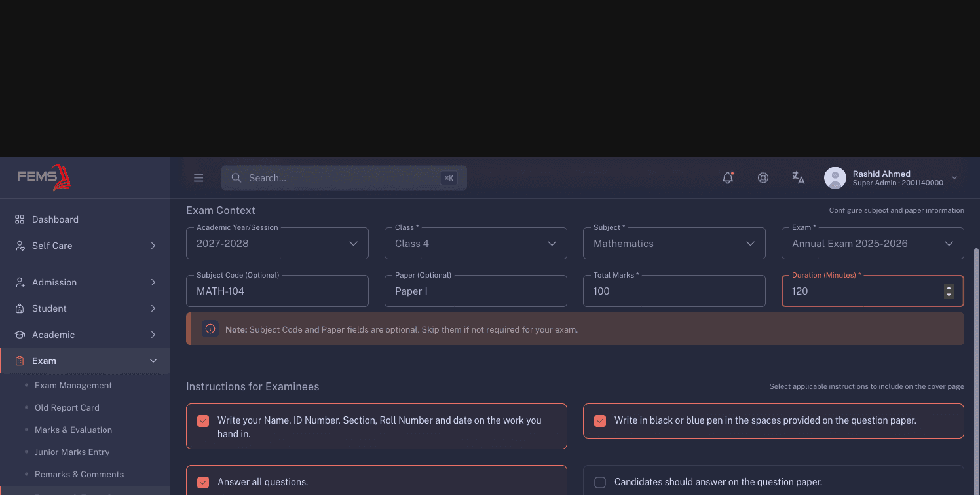Screen dimensions: 980x495
Task: Open the Exam dropdown showing Annual Exam
Action: 873,243
